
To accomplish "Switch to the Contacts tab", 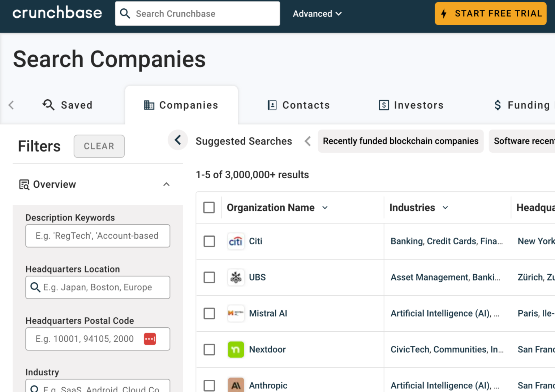I will (x=298, y=105).
